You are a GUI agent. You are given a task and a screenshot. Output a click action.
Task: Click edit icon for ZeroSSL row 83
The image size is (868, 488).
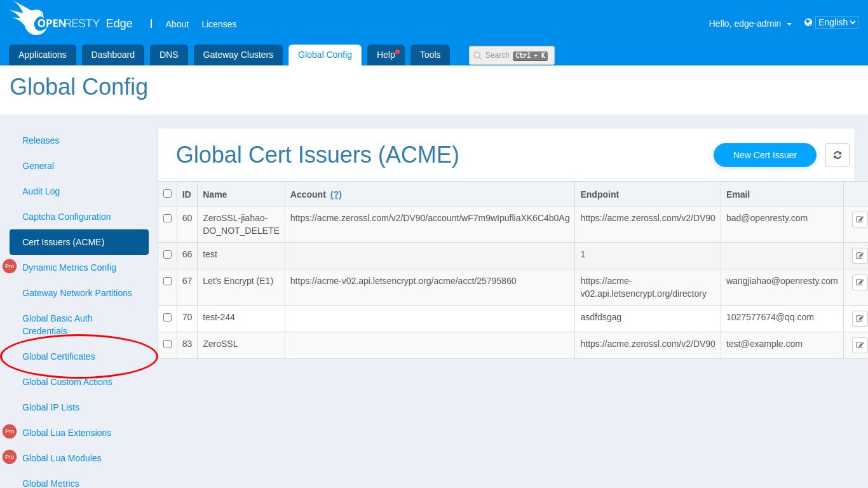click(x=859, y=345)
